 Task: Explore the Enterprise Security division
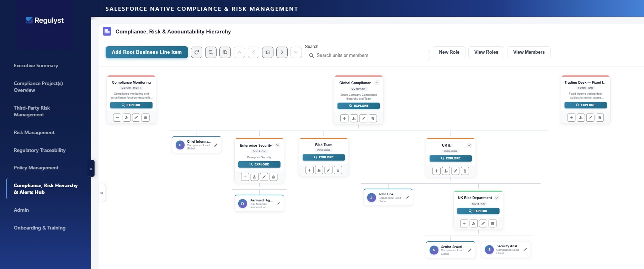[259, 165]
